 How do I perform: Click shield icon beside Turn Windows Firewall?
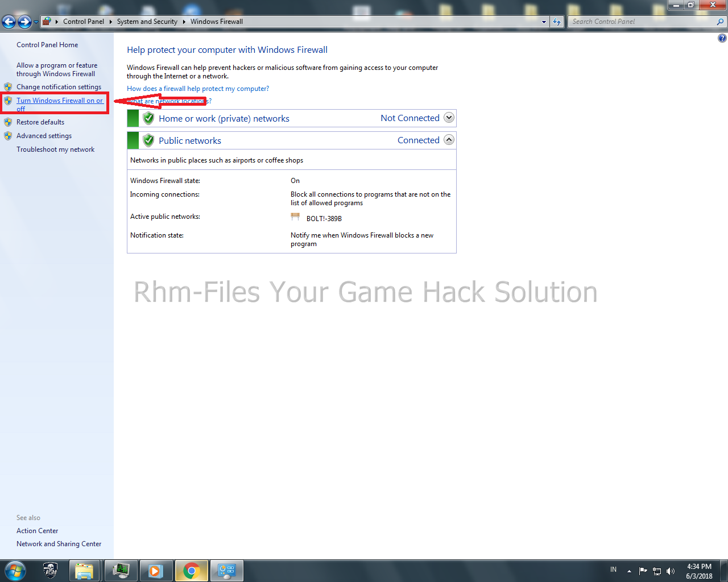click(x=8, y=101)
